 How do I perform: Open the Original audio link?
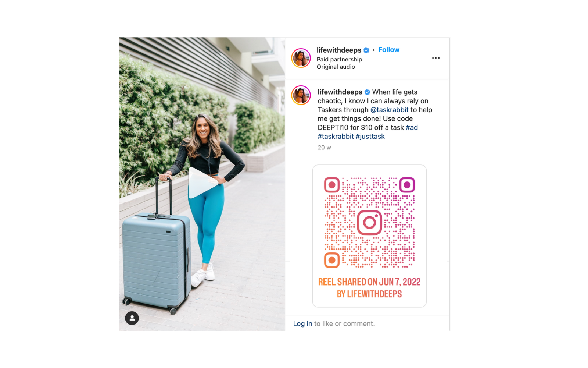[x=336, y=67]
